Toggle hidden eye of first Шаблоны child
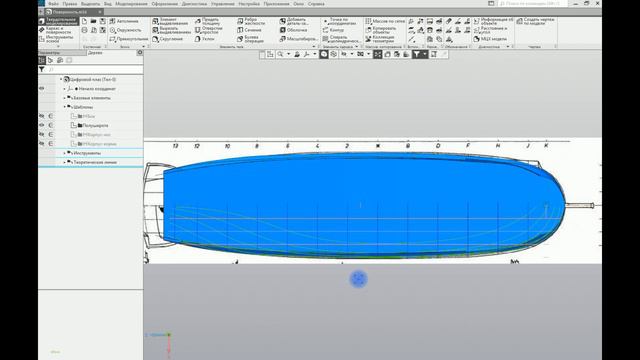The width and height of the screenshot is (640, 360). [x=42, y=116]
